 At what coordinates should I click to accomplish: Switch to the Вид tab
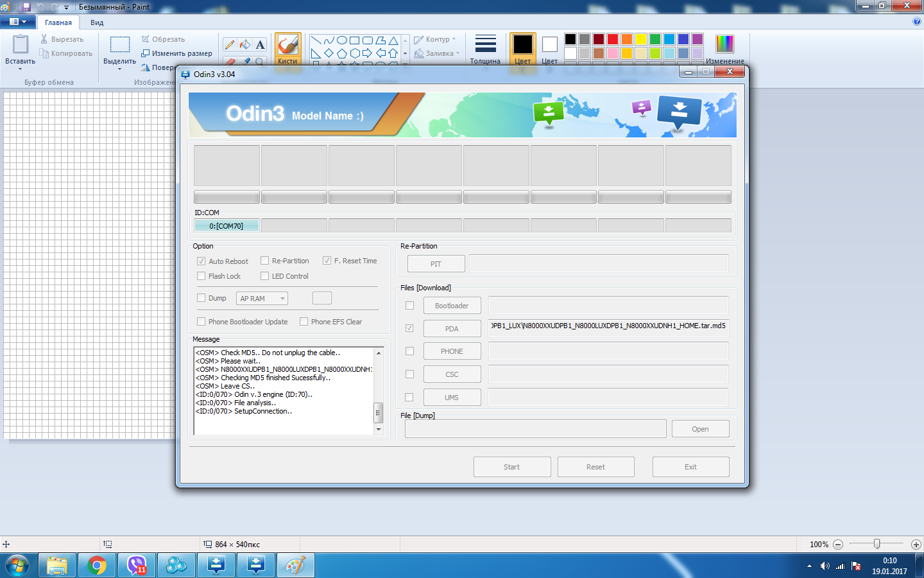click(97, 22)
